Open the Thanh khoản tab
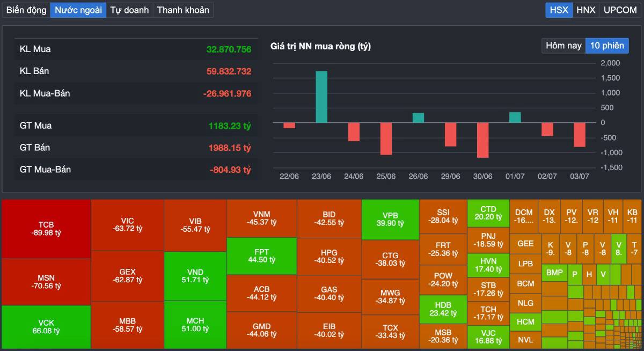This screenshot has width=644, height=351. [183, 10]
